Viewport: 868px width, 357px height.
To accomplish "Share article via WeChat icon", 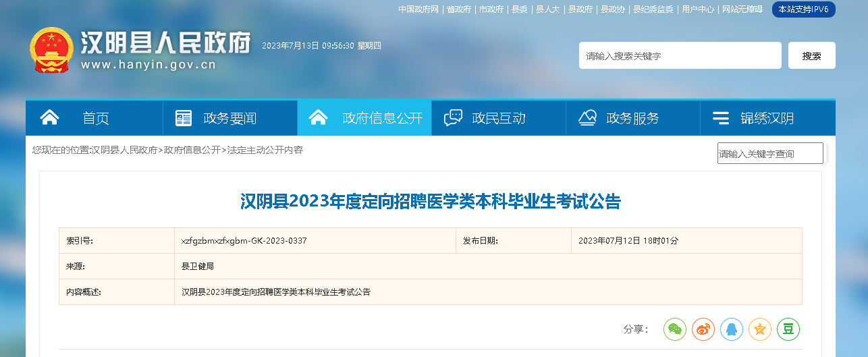I will [674, 329].
